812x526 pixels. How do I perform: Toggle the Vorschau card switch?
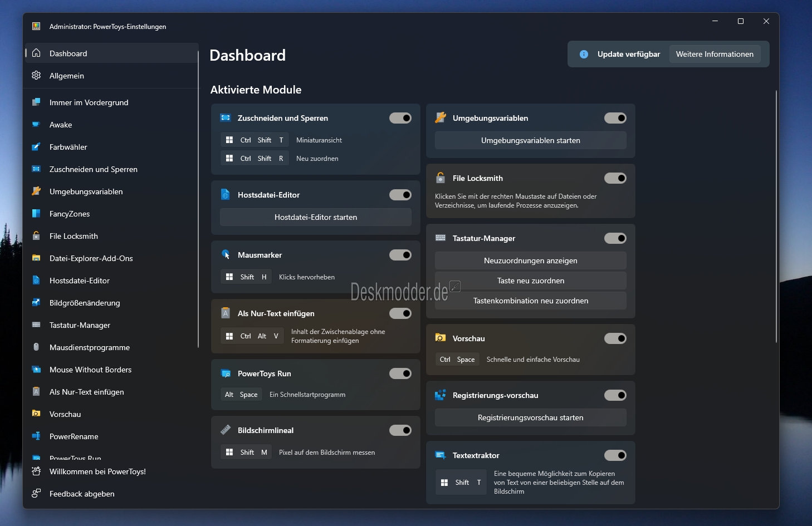(x=615, y=338)
